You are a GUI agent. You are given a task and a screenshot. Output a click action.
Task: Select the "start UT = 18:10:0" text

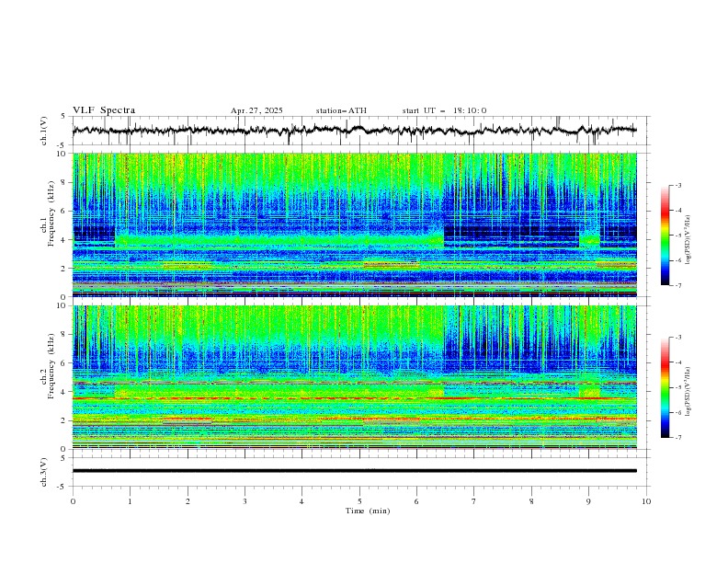444,110
